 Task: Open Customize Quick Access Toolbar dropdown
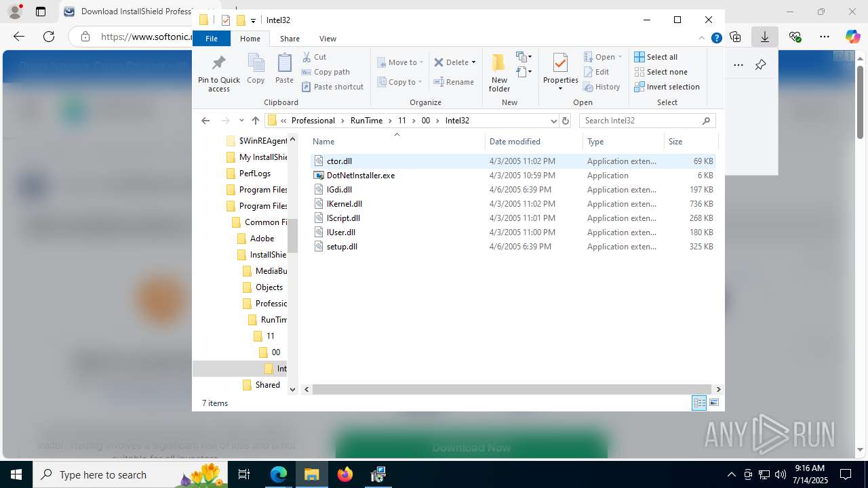(253, 20)
